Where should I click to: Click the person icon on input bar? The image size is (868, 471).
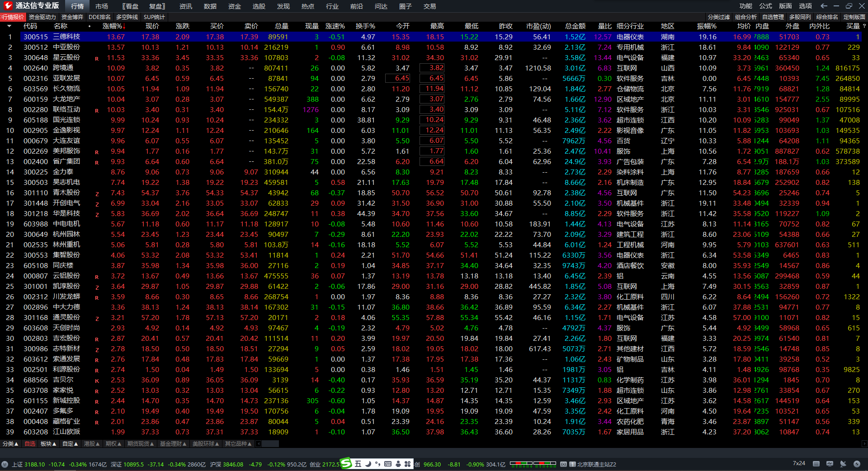[398, 464]
